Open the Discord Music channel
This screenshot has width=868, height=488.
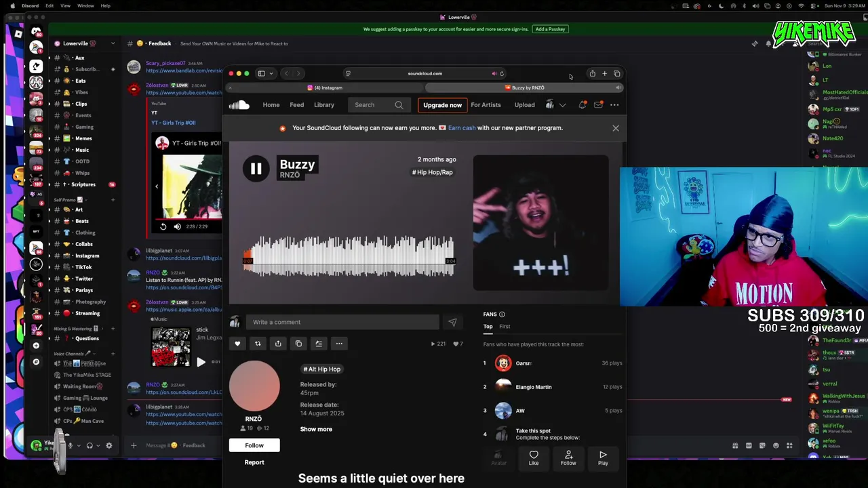[x=82, y=150]
